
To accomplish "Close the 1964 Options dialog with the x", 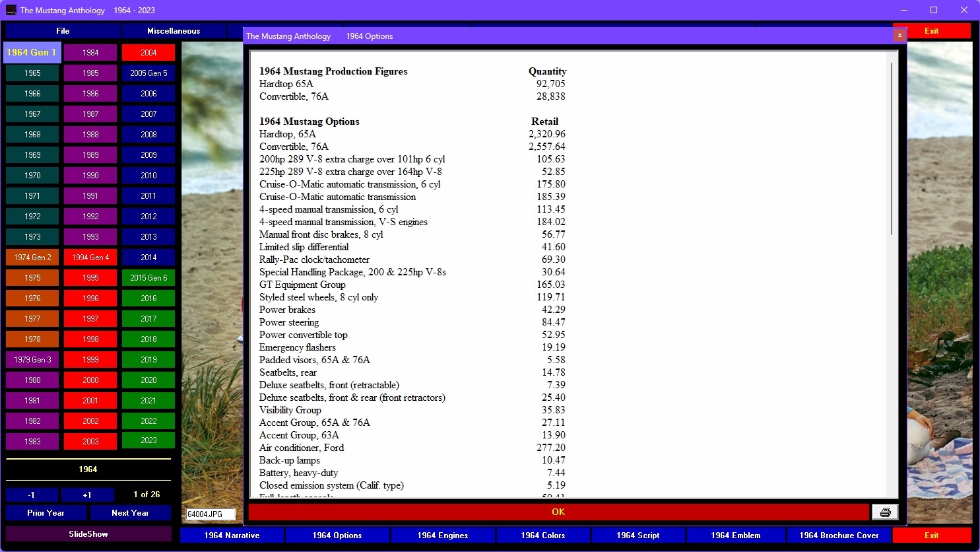I will coord(899,36).
